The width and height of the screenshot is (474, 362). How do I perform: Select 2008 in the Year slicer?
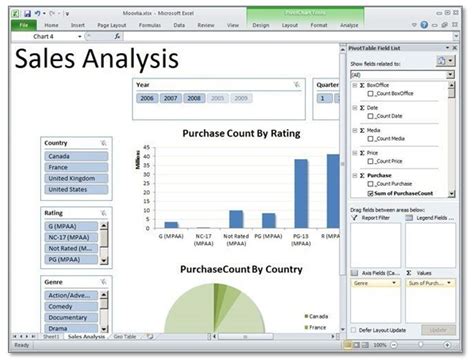click(194, 98)
